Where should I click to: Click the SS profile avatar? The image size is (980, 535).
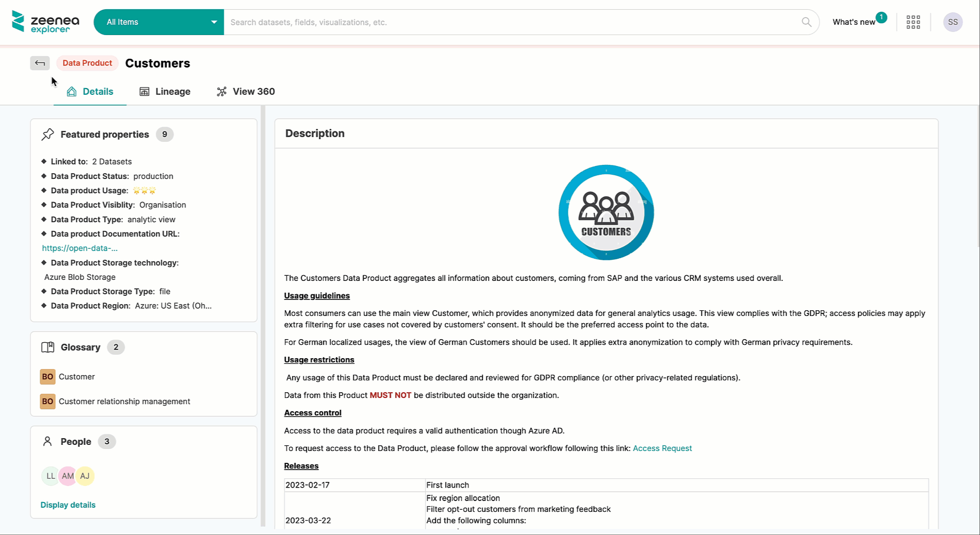pyautogui.click(x=953, y=22)
